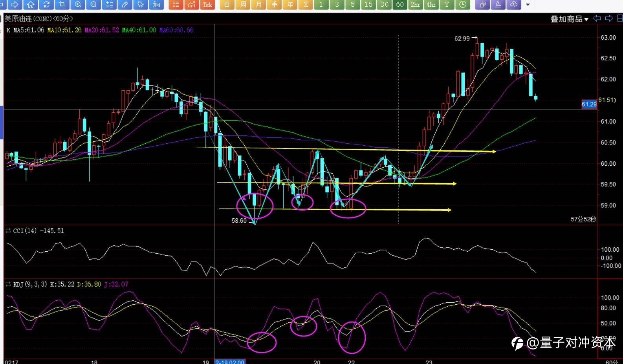
Task: Open the clock time-period icon
Action: pyautogui.click(x=463, y=4)
